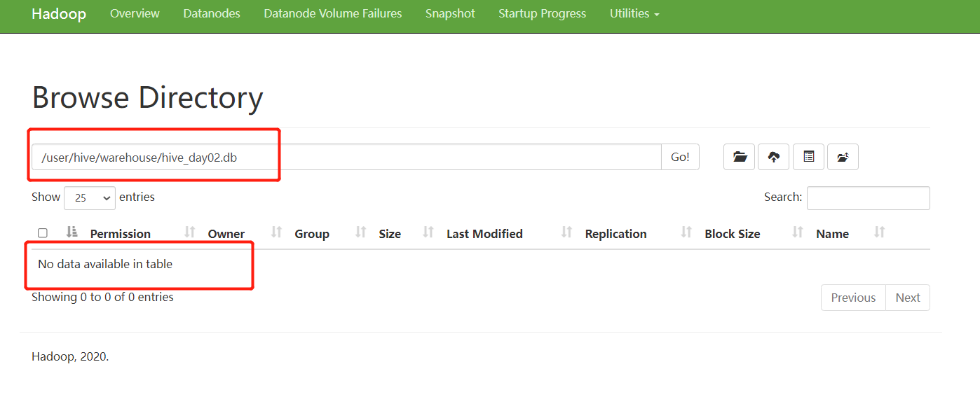Click 'Showing 0 to 0 of 0 entries' text

pos(102,297)
